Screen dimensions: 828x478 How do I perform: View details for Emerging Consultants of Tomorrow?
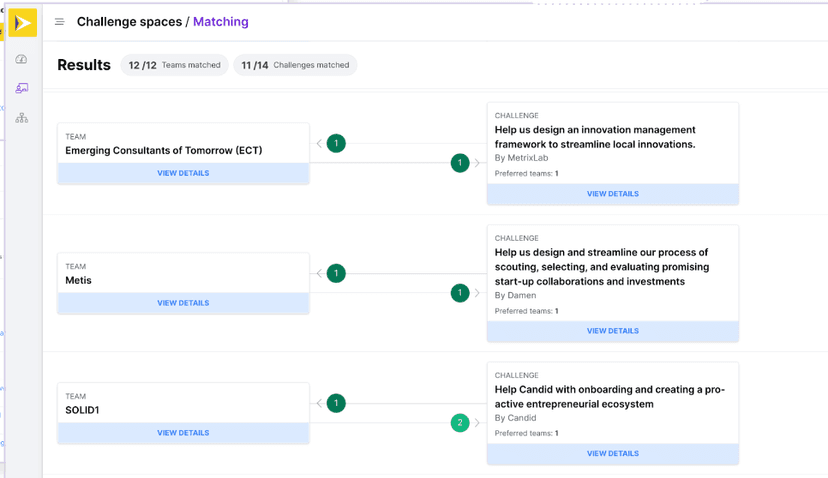click(183, 173)
